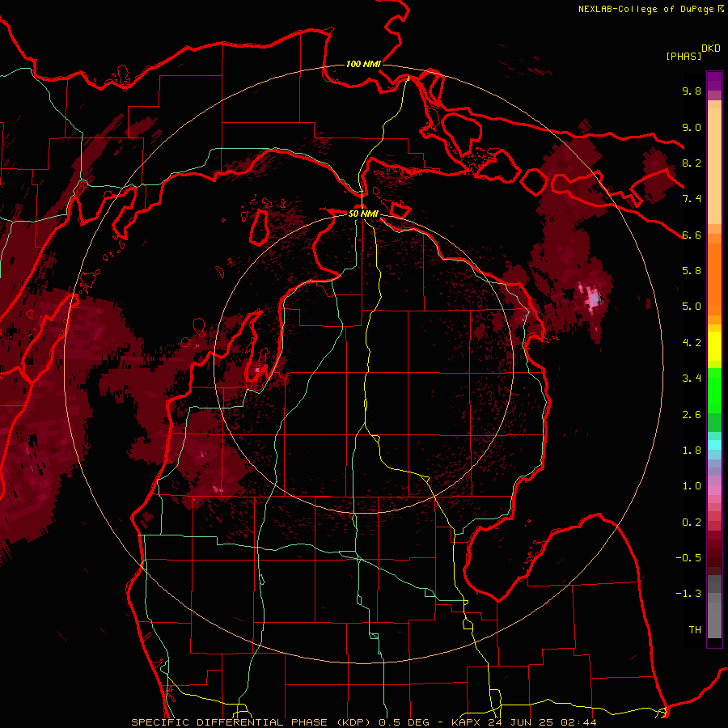Click the 9.0 value on the color scale

tap(692, 127)
